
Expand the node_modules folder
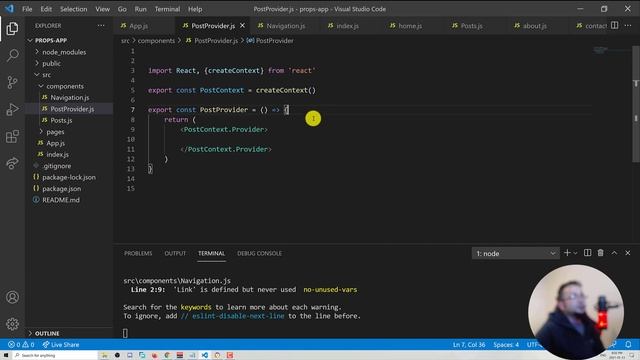click(64, 52)
